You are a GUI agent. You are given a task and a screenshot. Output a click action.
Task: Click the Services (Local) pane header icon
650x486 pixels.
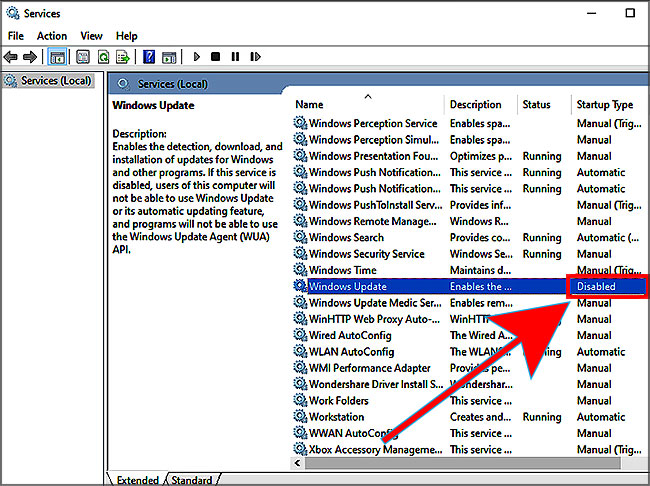(x=123, y=84)
